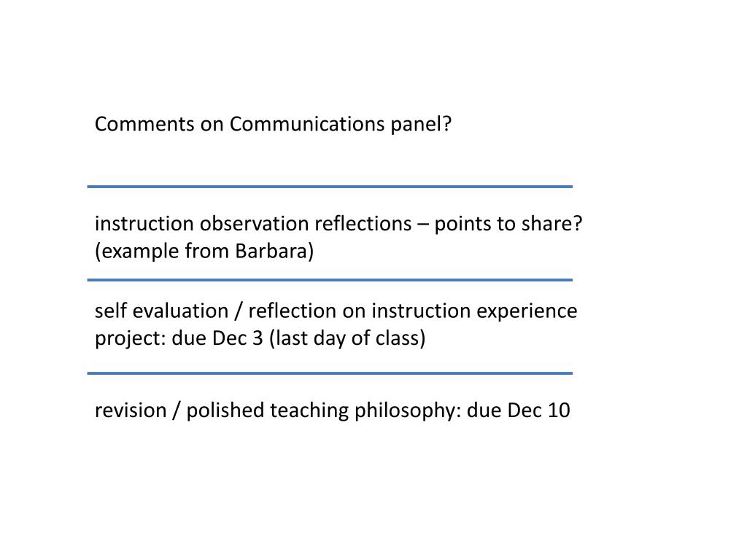Select the phrase 'points to share?'

coord(508,225)
